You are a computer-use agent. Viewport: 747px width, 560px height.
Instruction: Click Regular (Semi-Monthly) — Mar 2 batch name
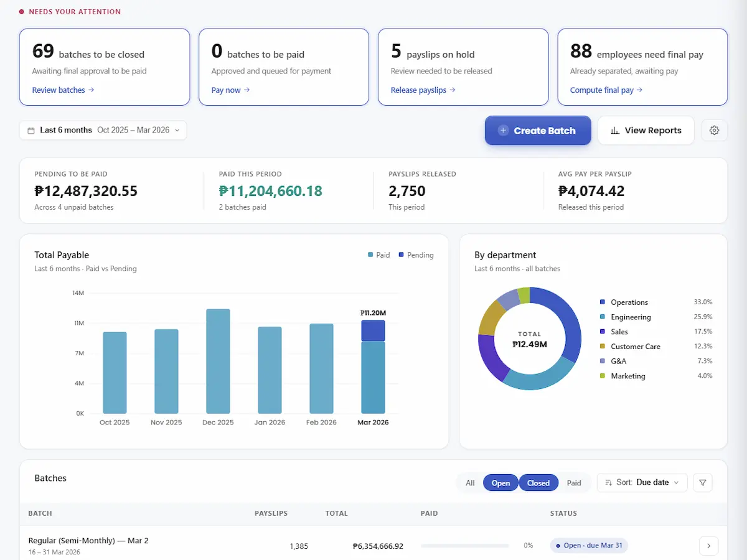[88, 541]
